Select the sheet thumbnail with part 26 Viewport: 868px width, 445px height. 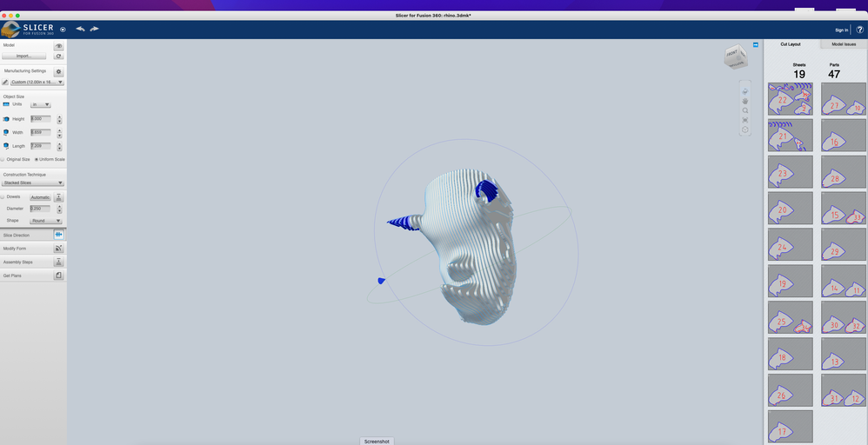coord(791,390)
